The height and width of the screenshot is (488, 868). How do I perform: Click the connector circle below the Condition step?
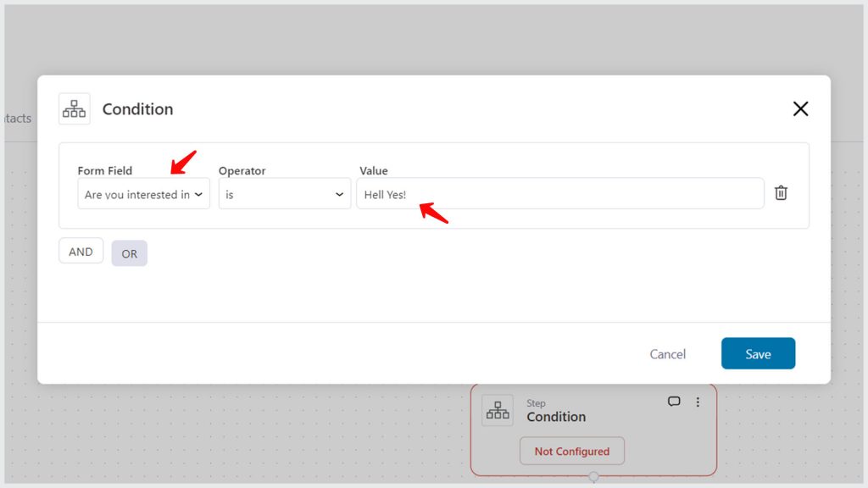click(x=593, y=476)
